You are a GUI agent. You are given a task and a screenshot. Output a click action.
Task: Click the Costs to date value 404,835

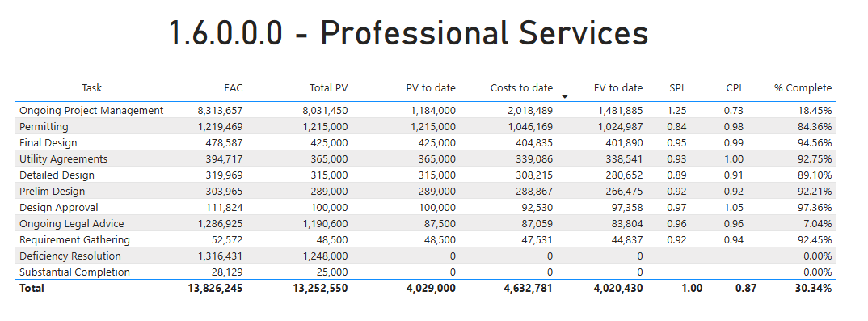[533, 143]
